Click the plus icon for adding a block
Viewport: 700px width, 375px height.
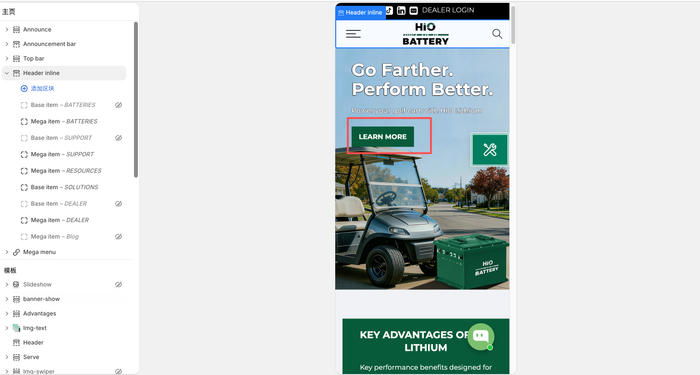24,88
